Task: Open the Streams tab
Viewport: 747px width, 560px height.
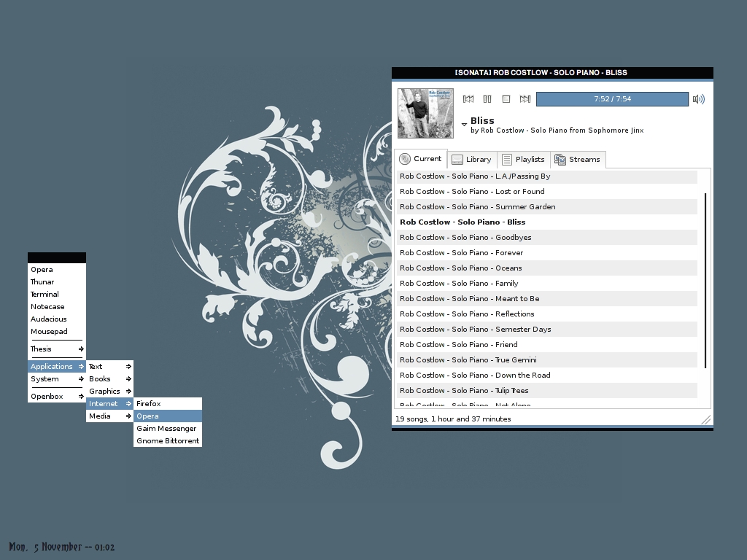Action: point(578,160)
